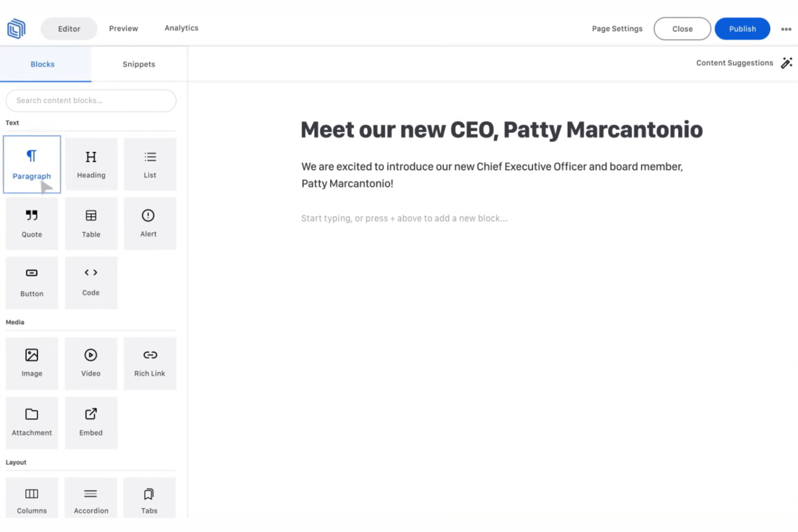
Task: Switch to the Snippets tab
Action: [139, 64]
